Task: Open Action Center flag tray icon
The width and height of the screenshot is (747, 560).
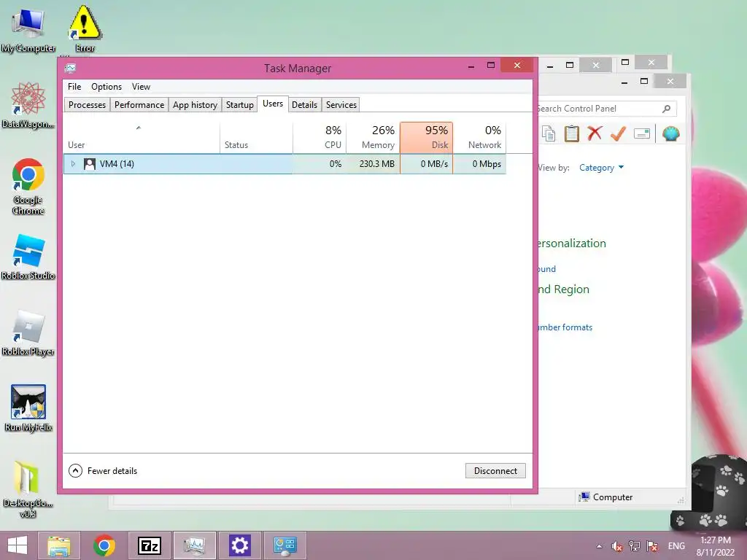Action: 652,546
